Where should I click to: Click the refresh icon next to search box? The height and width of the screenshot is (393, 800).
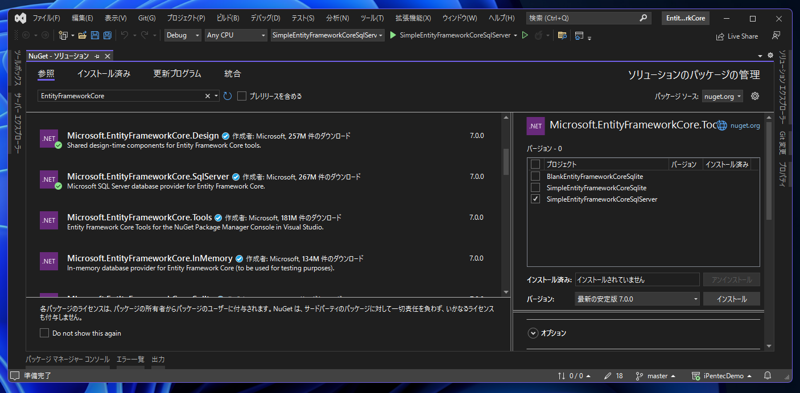tap(228, 96)
